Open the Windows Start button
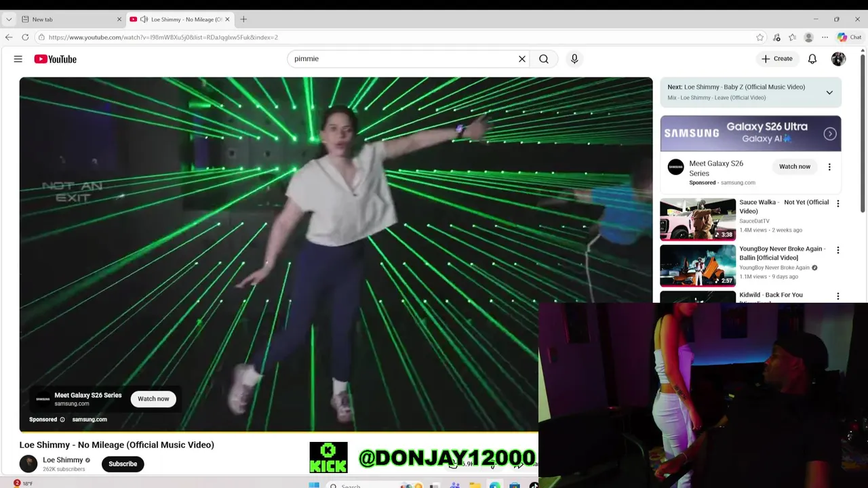The image size is (868, 488). pos(313,485)
